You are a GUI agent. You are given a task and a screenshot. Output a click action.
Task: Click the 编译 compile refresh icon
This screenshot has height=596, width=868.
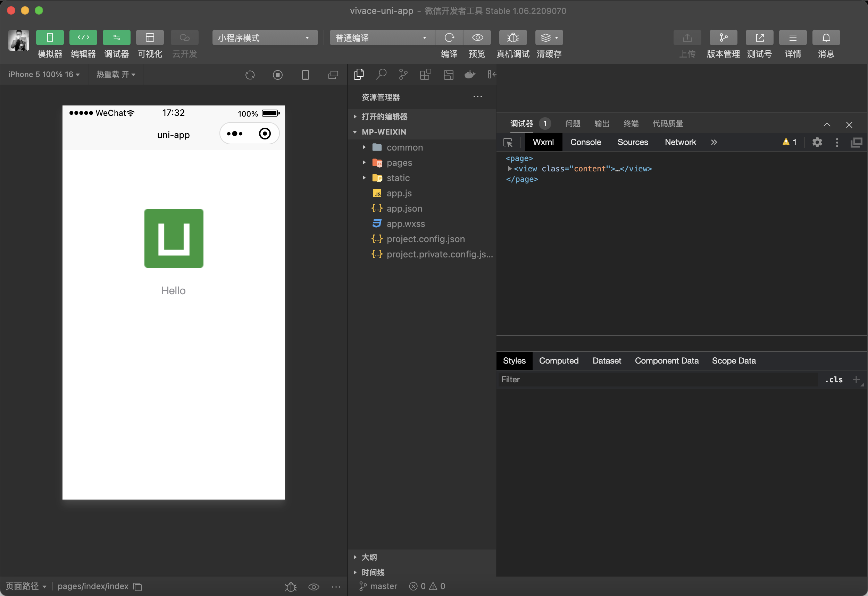click(450, 37)
